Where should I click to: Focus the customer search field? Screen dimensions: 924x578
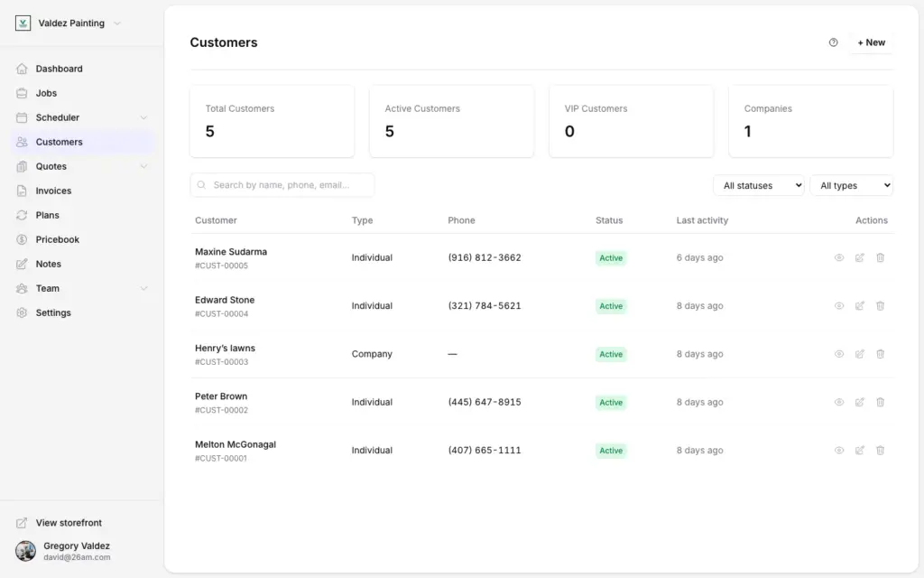point(282,185)
